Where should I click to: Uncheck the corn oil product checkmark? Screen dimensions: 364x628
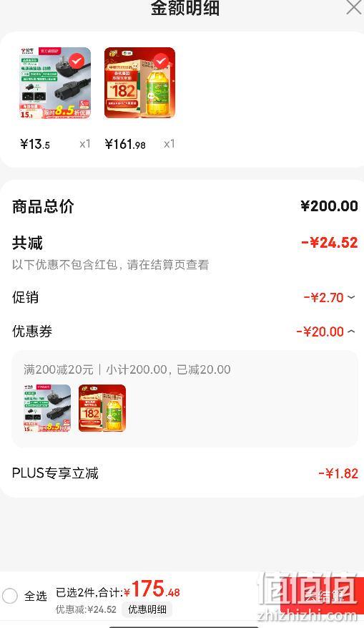[160, 62]
